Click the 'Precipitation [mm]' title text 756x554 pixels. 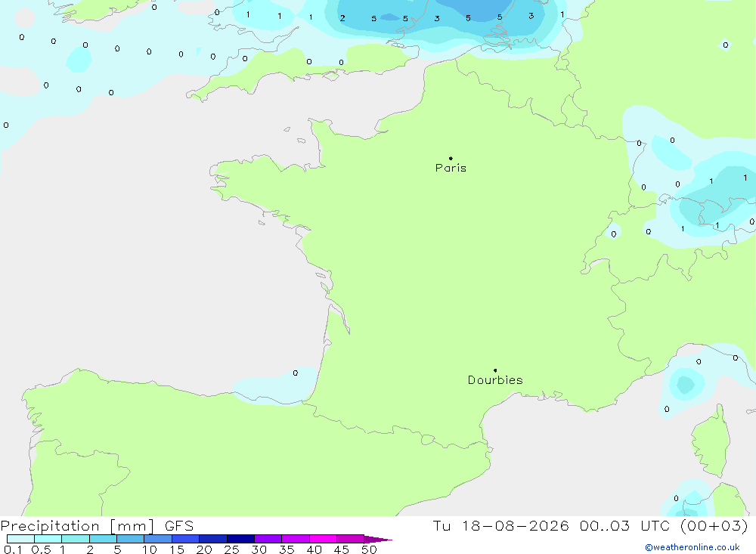click(77, 526)
